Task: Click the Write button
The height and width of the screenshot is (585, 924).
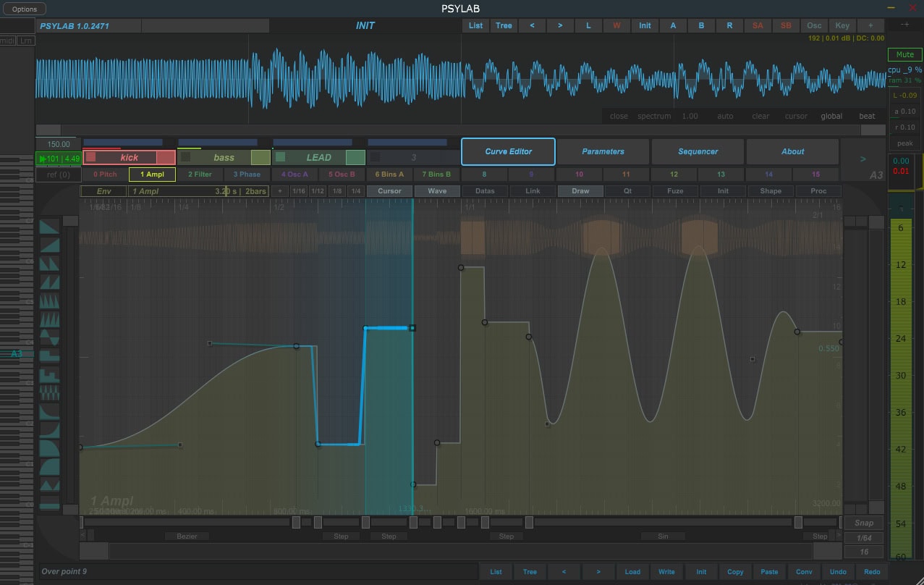Action: [x=666, y=571]
